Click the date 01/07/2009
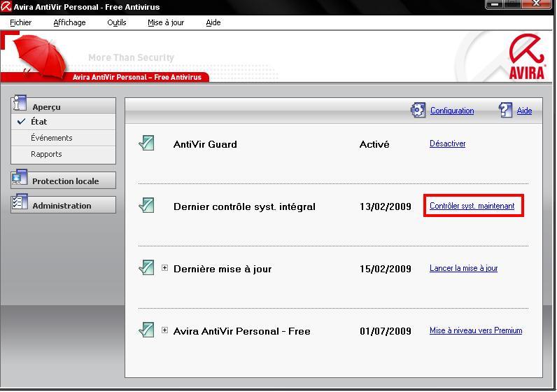Screen dimensions: 557x392 coord(386,331)
